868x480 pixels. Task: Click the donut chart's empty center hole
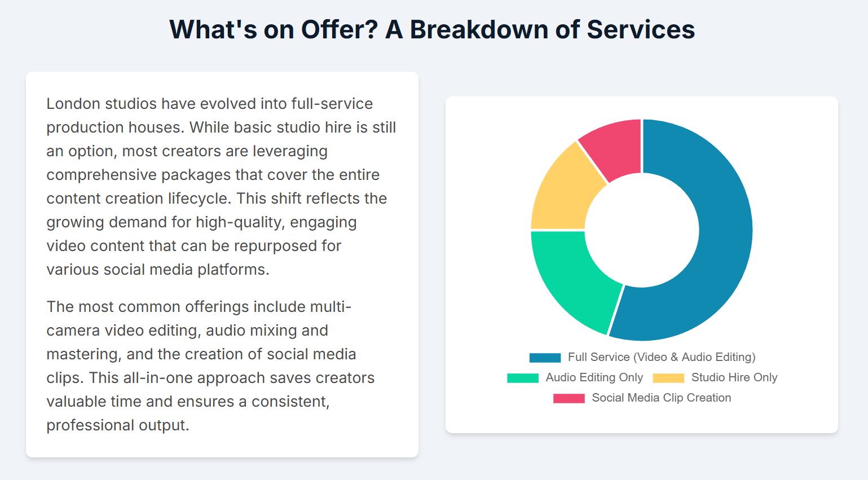coord(642,230)
